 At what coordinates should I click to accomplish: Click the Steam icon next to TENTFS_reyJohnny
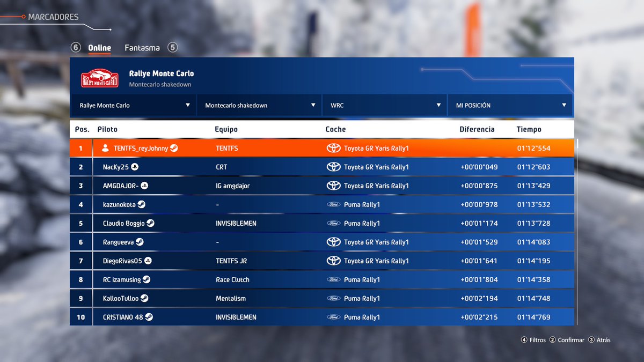174,148
